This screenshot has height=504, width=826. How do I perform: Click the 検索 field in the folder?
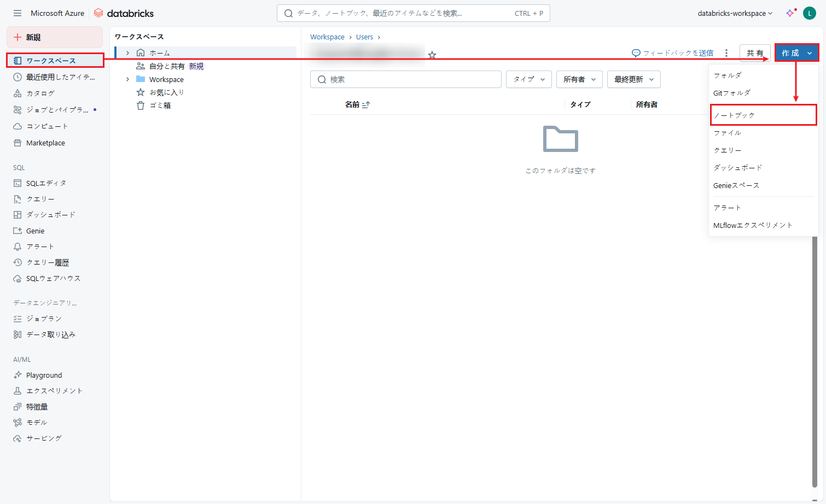406,79
